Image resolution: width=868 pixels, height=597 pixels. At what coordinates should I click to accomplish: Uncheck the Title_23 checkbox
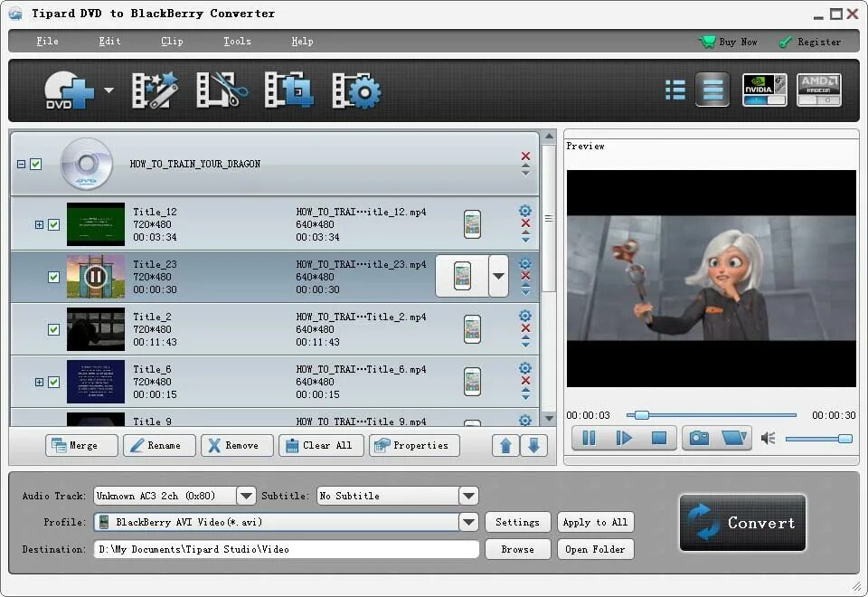pos(53,277)
